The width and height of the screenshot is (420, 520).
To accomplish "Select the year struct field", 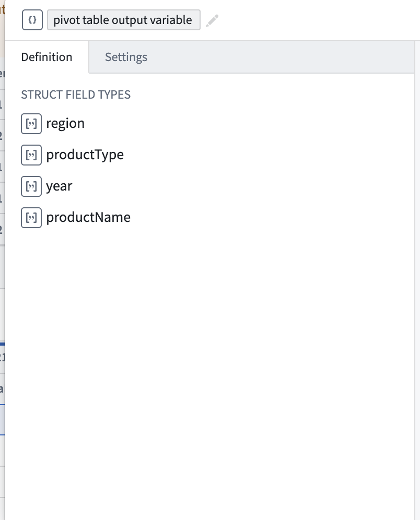I will 59,186.
